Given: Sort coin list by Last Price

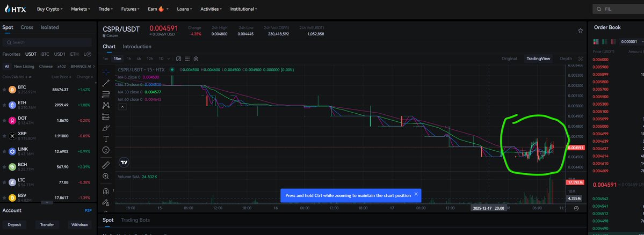Looking at the screenshot, I should (62, 77).
